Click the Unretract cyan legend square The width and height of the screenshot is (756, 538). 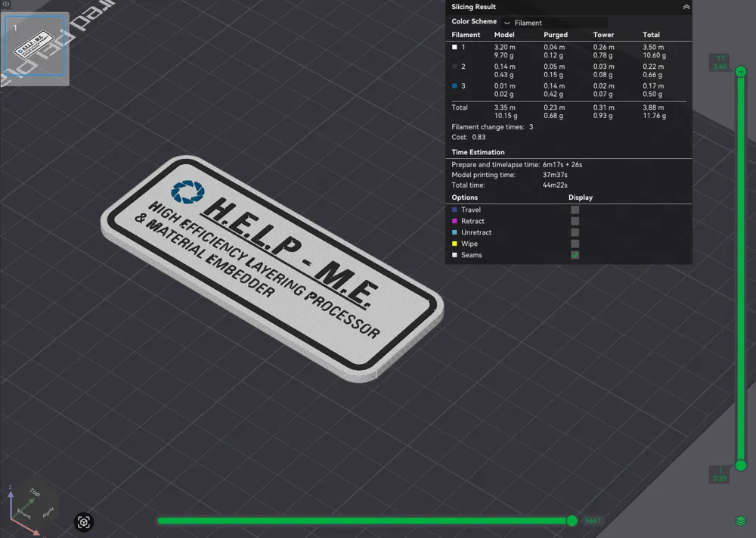pyautogui.click(x=454, y=232)
